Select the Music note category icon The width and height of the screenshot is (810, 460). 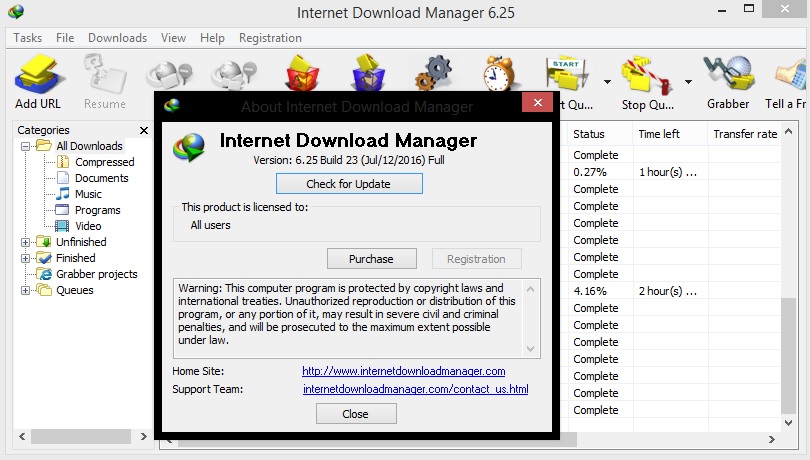(x=63, y=194)
